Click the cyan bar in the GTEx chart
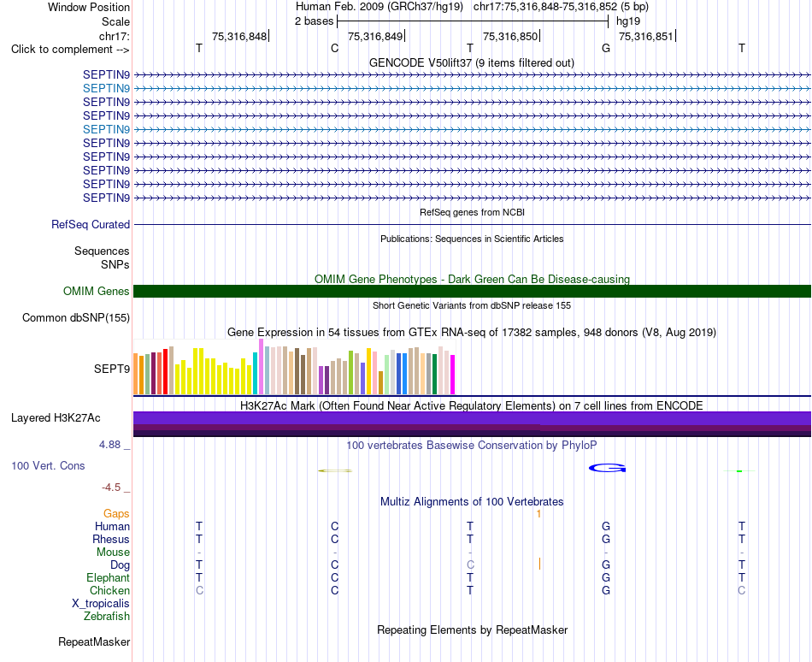The width and height of the screenshot is (812, 662). (x=255, y=374)
